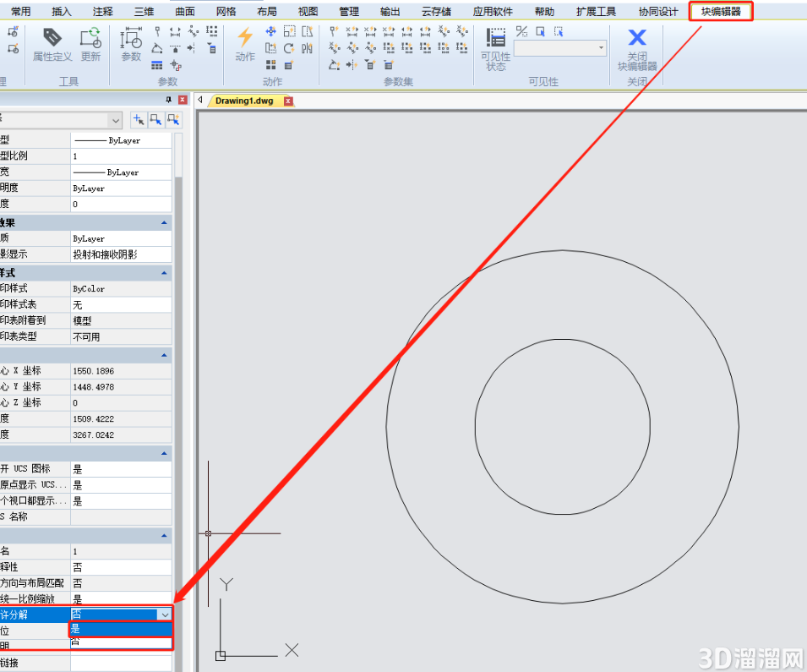Viewport: 807px width, 672px height.
Task: Select the rotation parameter angle icon
Action: click(x=157, y=48)
